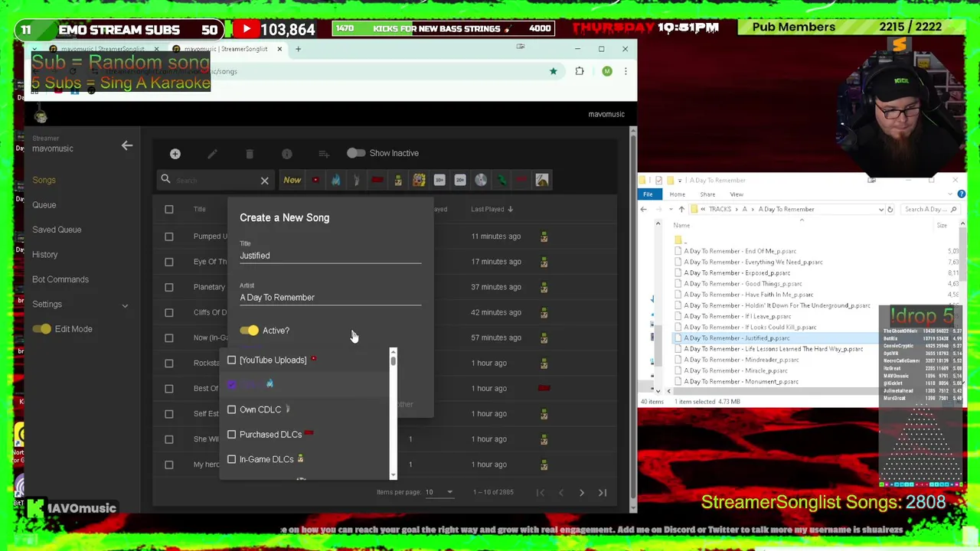Click the Chrome profile avatar icon
Image resolution: width=980 pixels, height=551 pixels.
607,71
